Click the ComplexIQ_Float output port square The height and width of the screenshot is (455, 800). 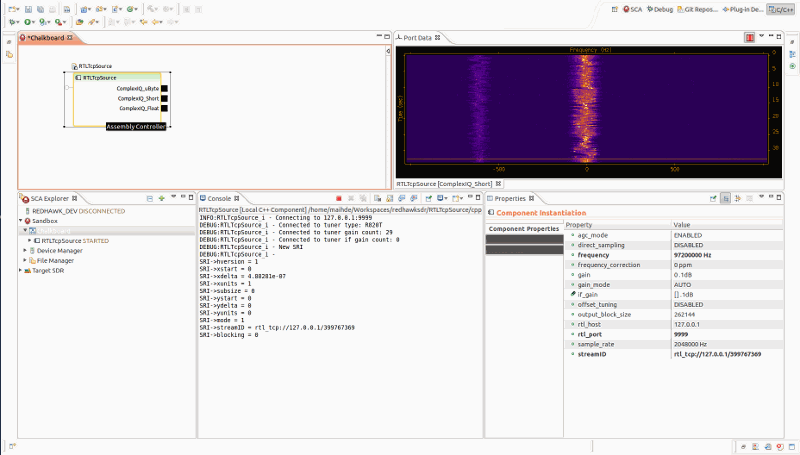164,108
